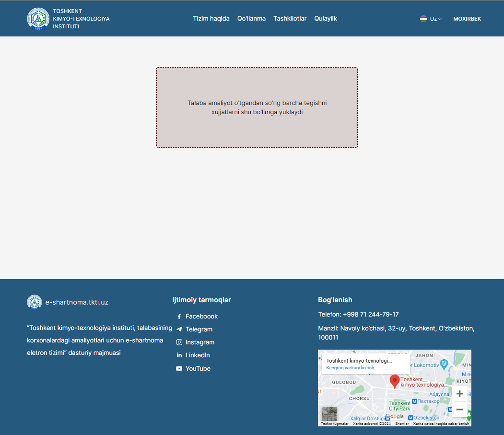Click the Telegram paper-plane icon

tap(179, 329)
